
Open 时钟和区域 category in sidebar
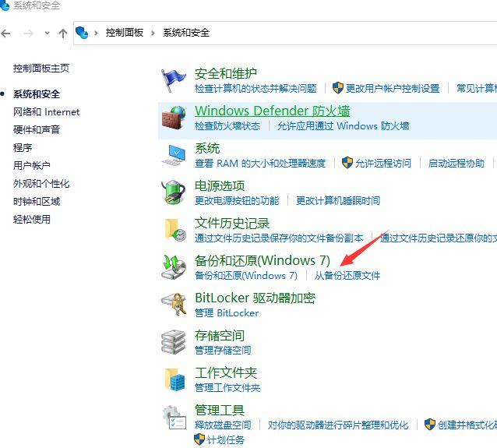37,201
